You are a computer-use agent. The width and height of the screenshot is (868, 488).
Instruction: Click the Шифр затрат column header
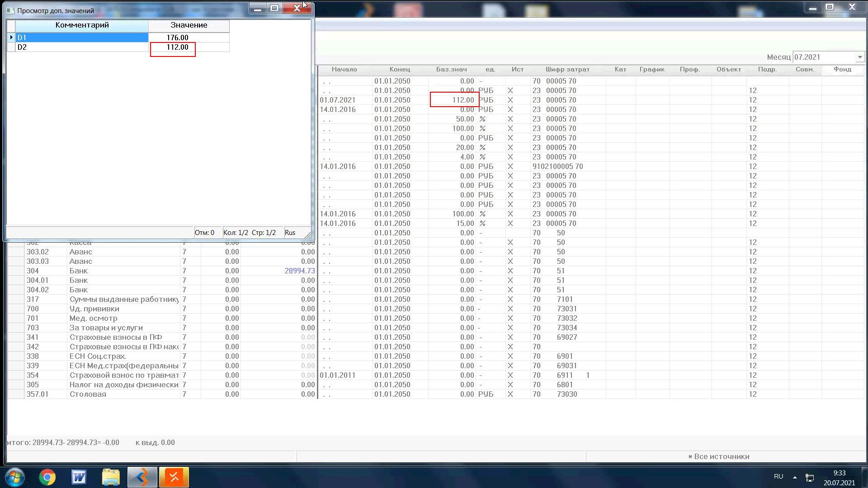coord(567,70)
